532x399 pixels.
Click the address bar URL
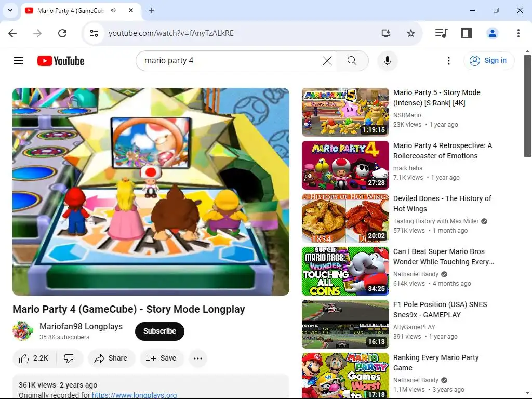coord(171,33)
